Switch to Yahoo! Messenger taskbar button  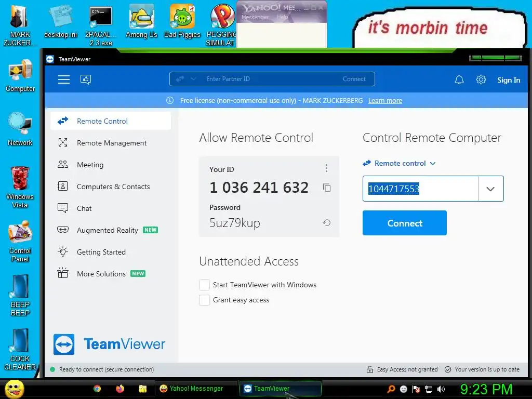196,389
